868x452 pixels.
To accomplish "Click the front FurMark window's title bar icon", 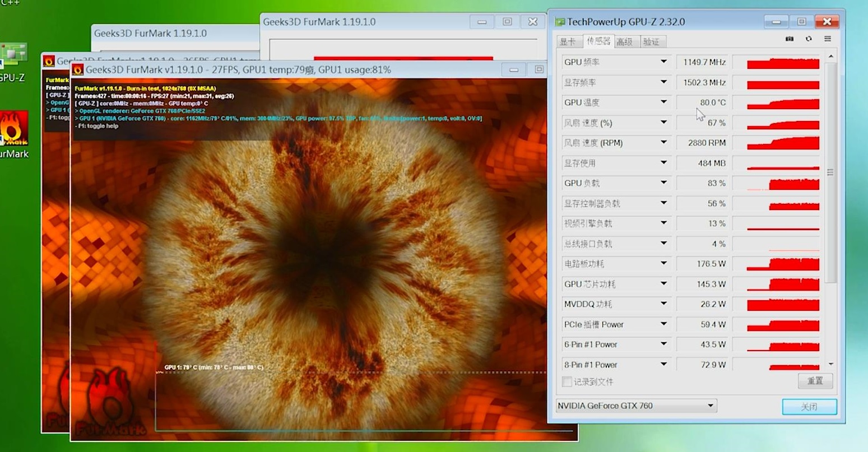I will pyautogui.click(x=78, y=69).
